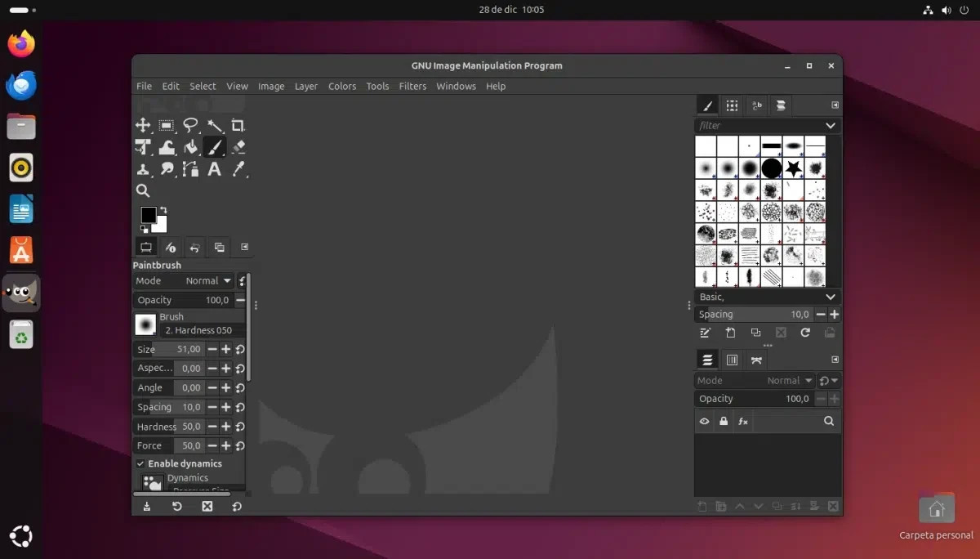Open the Filters menu
Image resolution: width=980 pixels, height=559 pixels.
point(412,86)
